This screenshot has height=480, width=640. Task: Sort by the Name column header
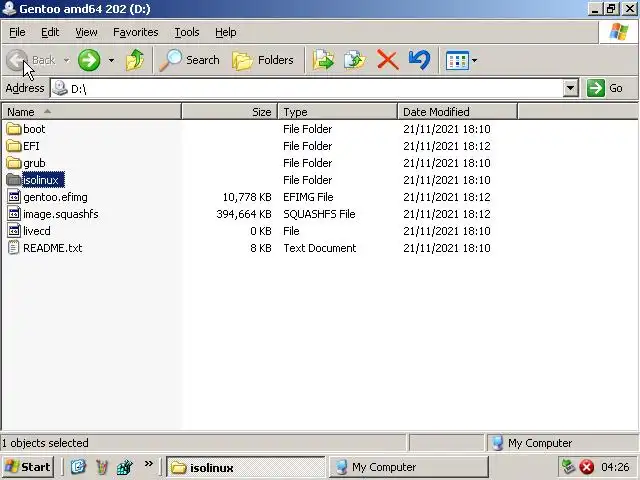[x=91, y=111]
